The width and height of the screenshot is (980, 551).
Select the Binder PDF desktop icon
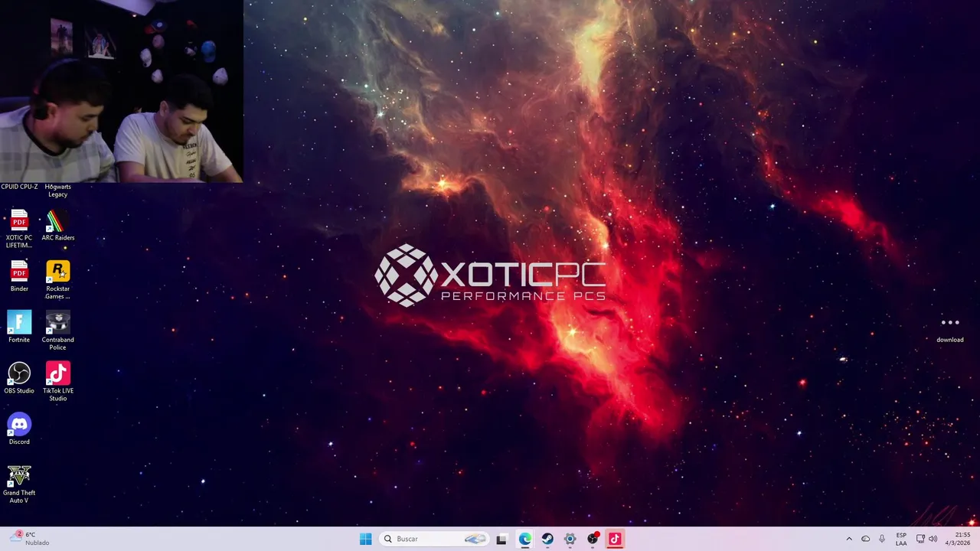click(19, 276)
